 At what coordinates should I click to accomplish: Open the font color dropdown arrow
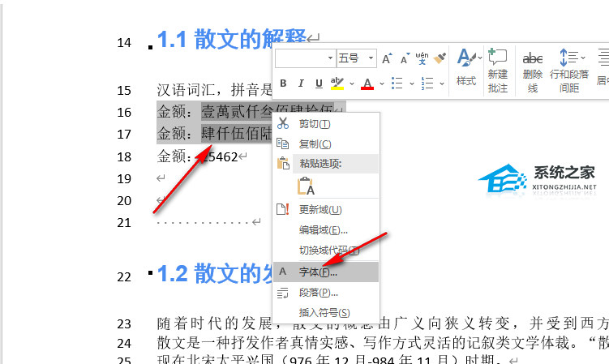tap(382, 84)
